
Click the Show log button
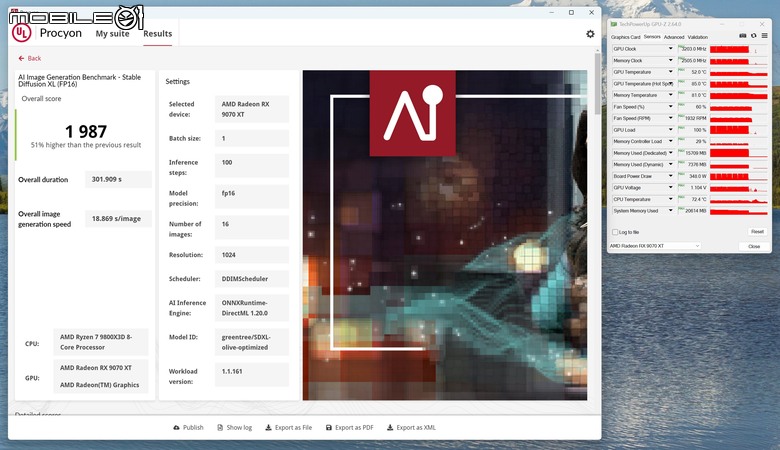click(x=235, y=427)
